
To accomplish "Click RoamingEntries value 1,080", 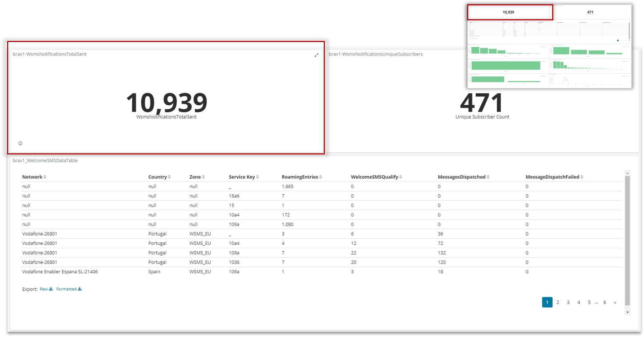I will click(287, 224).
